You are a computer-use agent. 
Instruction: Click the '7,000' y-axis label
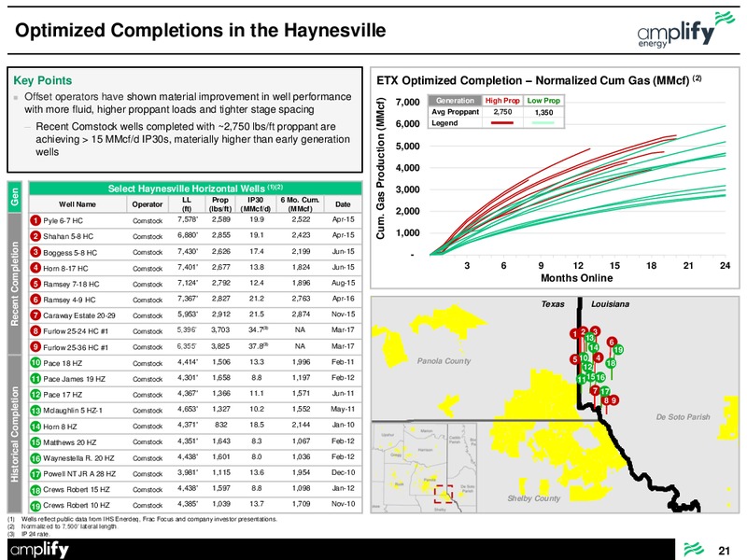408,102
